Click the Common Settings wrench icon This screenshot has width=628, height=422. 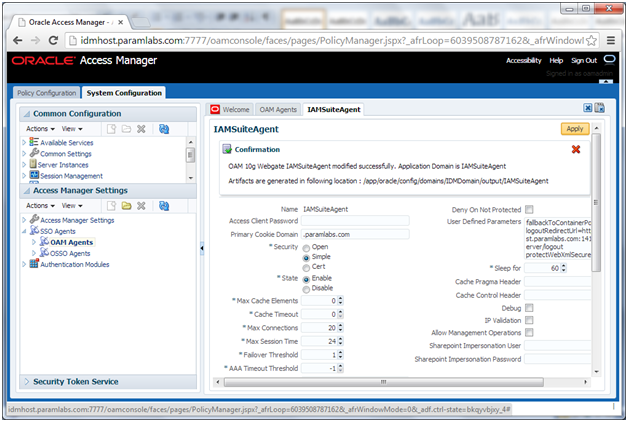(x=34, y=153)
